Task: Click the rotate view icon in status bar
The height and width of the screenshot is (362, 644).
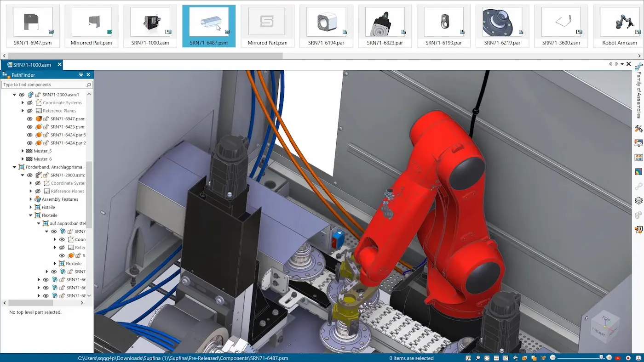Action: [x=506, y=358]
